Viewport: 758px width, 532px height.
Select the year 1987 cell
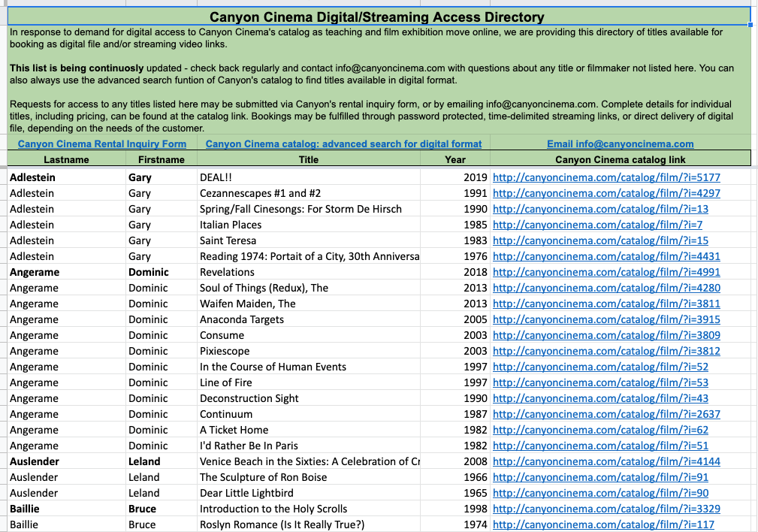coord(455,415)
